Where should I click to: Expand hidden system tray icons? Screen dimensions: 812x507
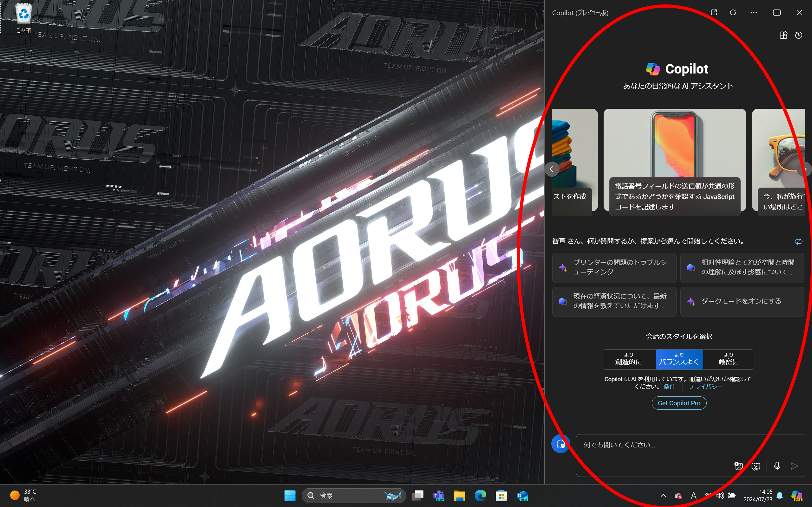pyautogui.click(x=663, y=495)
